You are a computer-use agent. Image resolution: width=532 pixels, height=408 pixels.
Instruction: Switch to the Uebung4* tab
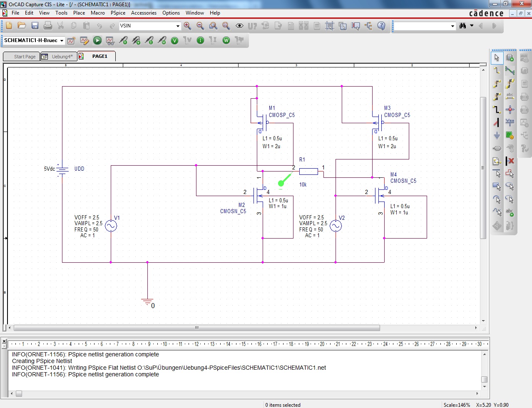[x=58, y=57]
